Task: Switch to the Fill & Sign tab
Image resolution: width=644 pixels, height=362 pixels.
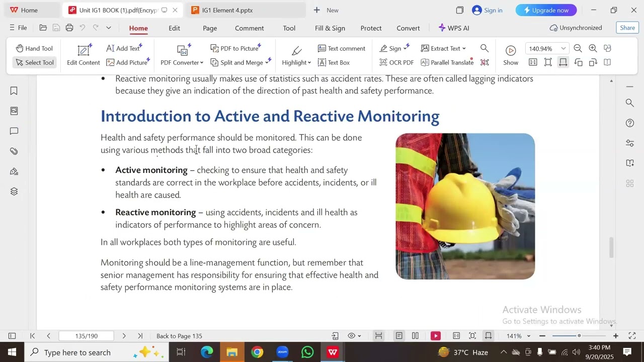Action: tap(330, 28)
